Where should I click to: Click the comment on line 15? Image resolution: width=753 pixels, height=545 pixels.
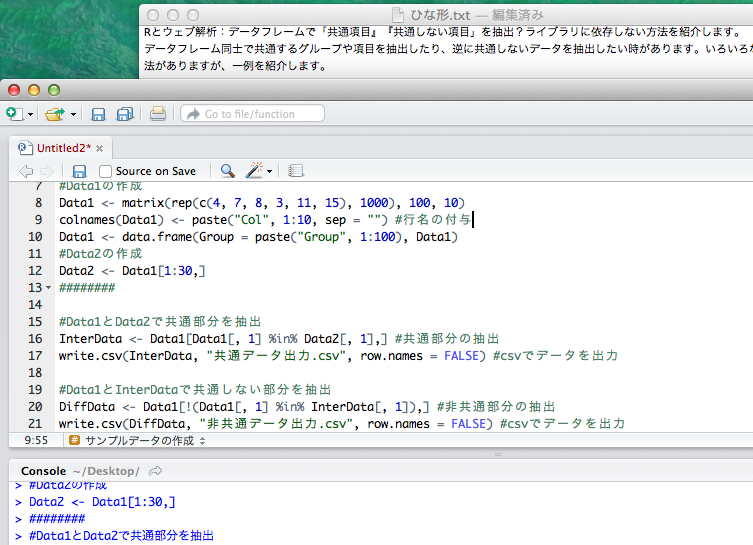[x=160, y=322]
